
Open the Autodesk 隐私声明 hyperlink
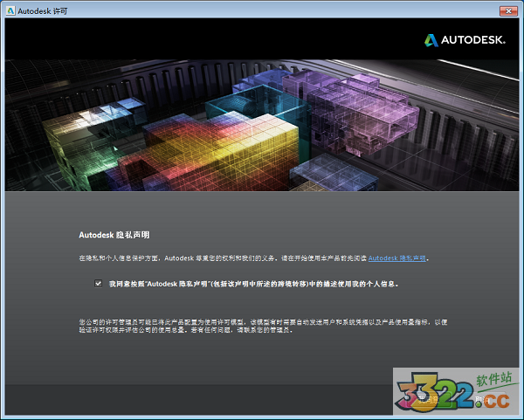(397, 258)
